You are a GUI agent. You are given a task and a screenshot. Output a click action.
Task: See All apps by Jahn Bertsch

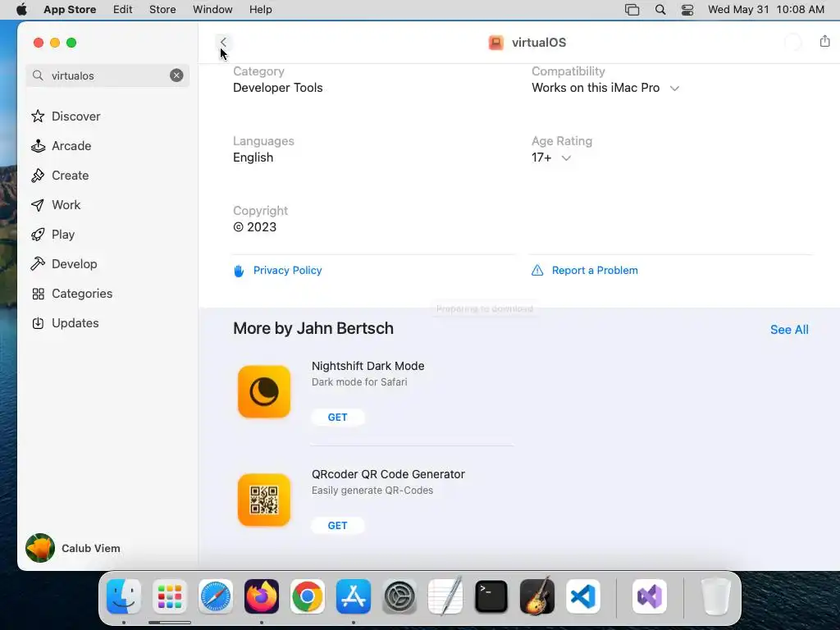789,330
